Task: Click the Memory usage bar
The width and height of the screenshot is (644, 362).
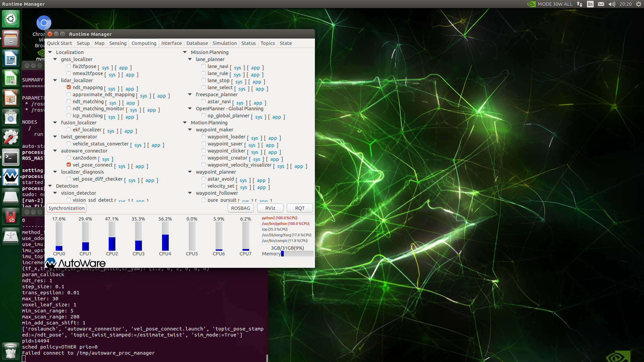Action: [x=297, y=254]
